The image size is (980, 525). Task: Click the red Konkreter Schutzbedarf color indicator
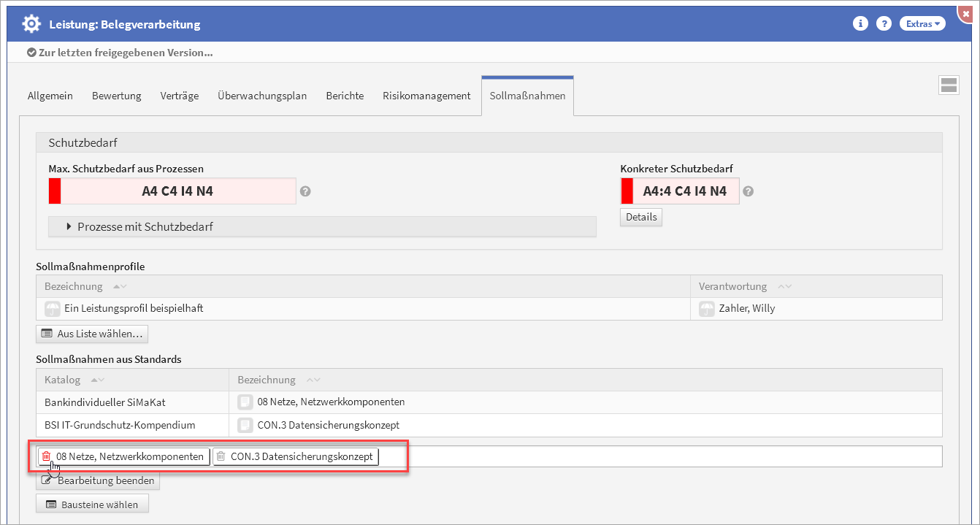pyautogui.click(x=627, y=191)
